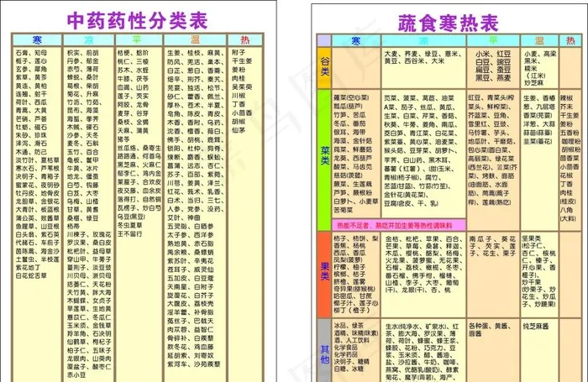This screenshot has width=588, height=382.
Task: Click the 平 header in 蔬食寒热表
Action: [493, 40]
